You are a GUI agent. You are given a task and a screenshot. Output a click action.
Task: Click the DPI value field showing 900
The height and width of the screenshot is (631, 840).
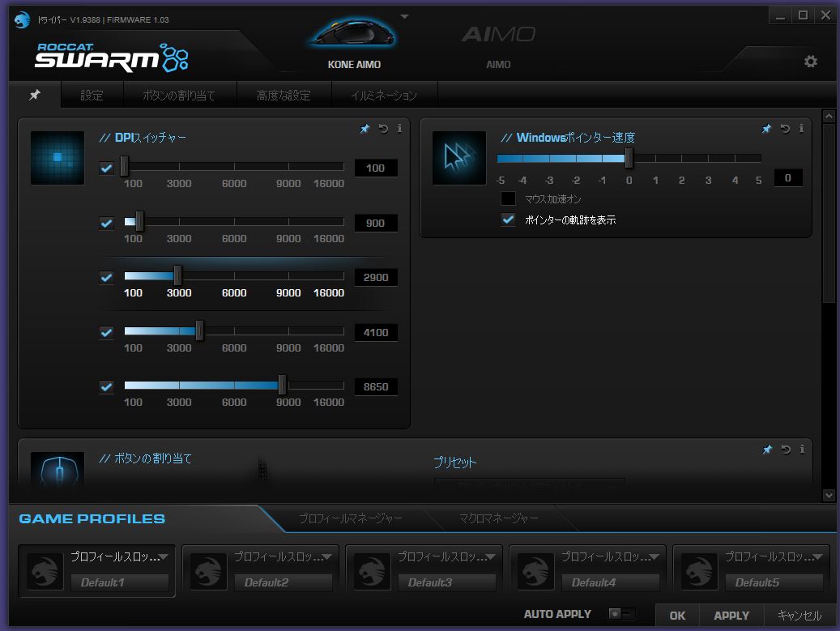(x=376, y=224)
